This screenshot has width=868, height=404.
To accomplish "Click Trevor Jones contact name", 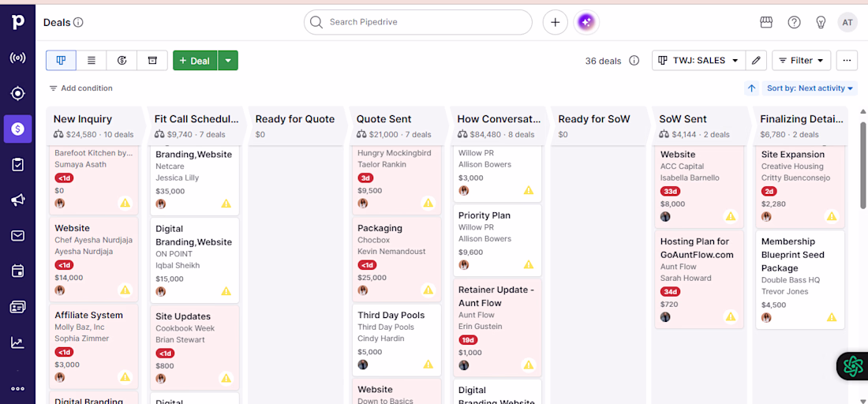I will 784,291.
